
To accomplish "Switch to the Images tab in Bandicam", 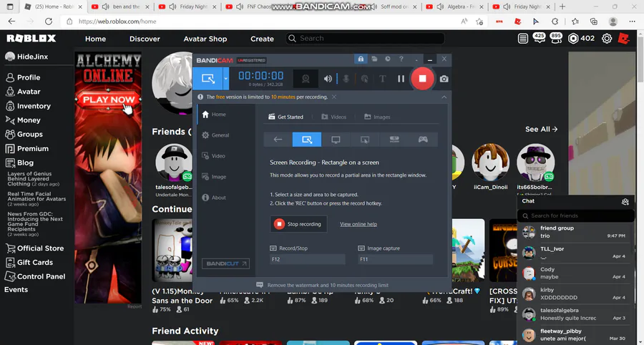I will [x=377, y=117].
